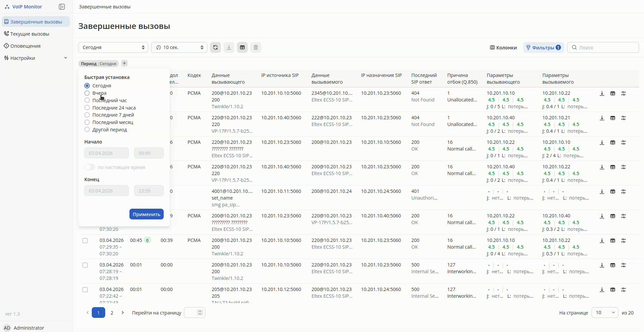Toggle the "по настоящее время" switch
The image size is (644, 332).
pyautogui.click(x=90, y=167)
